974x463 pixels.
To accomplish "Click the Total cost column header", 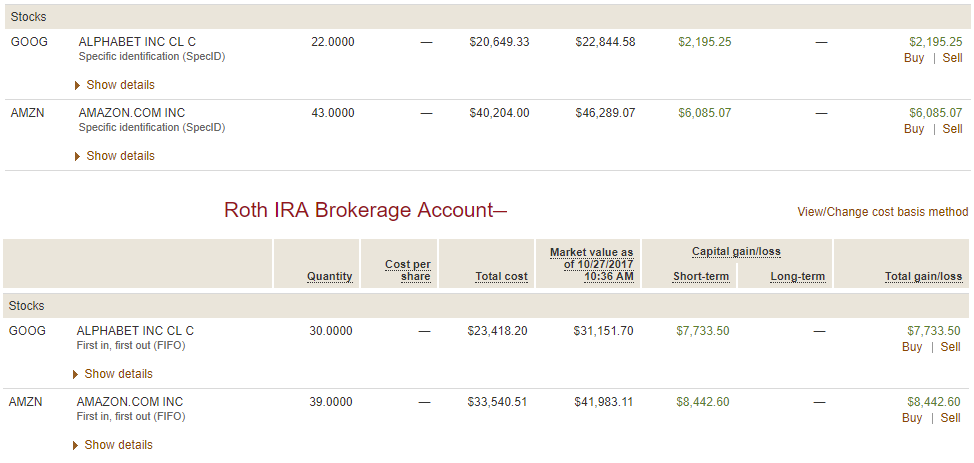I will (501, 277).
